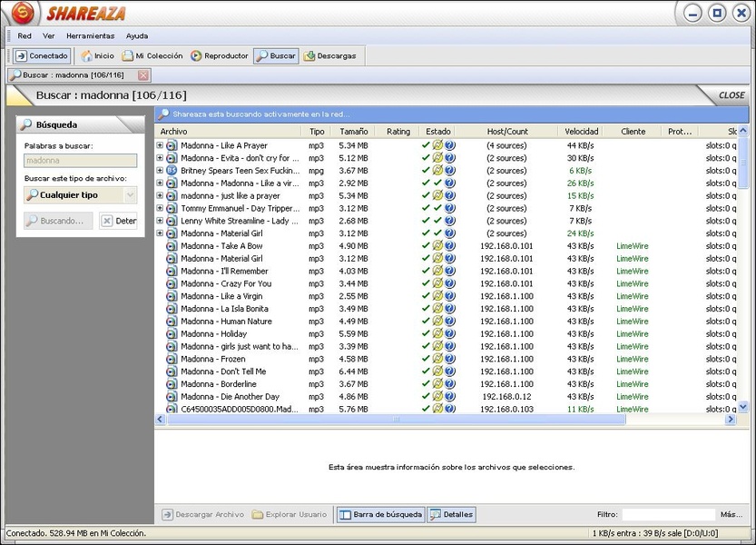
Task: Open the Ayuda menu
Action: click(x=137, y=36)
